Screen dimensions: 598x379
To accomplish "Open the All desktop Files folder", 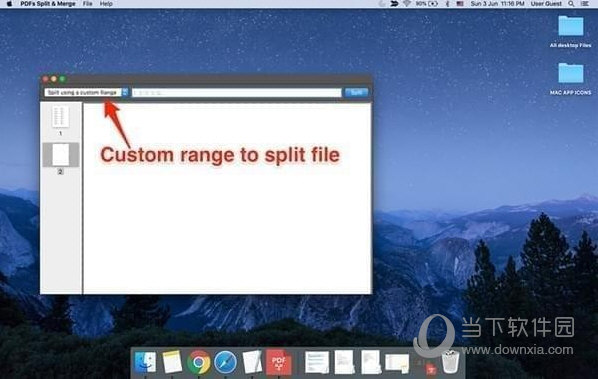I will tap(571, 31).
